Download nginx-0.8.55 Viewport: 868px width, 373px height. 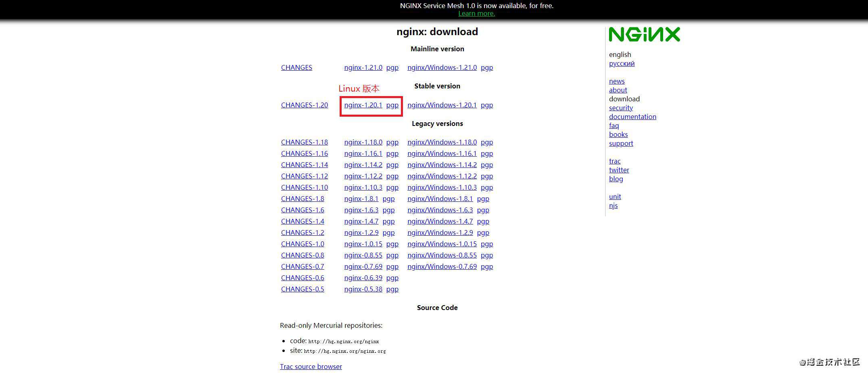363,255
